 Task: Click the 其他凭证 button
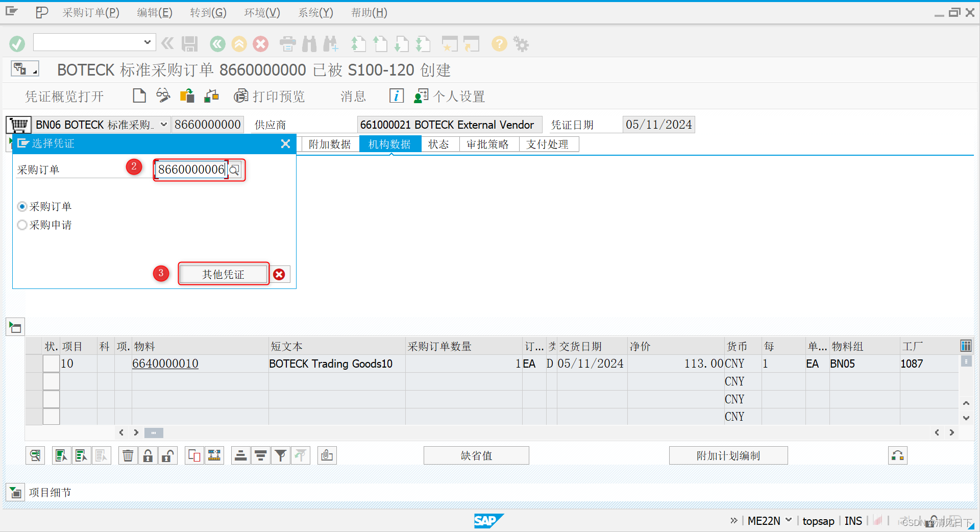(x=223, y=274)
